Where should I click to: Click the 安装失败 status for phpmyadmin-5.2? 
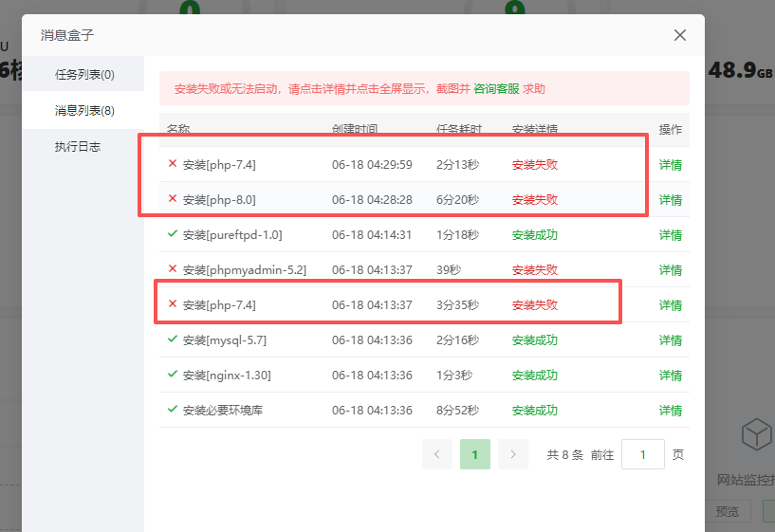pyautogui.click(x=535, y=270)
